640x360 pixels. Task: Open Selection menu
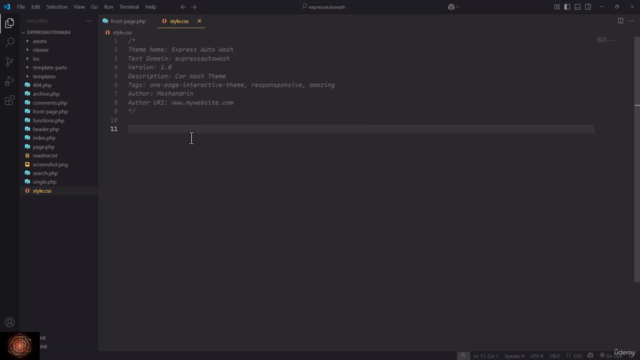point(57,7)
